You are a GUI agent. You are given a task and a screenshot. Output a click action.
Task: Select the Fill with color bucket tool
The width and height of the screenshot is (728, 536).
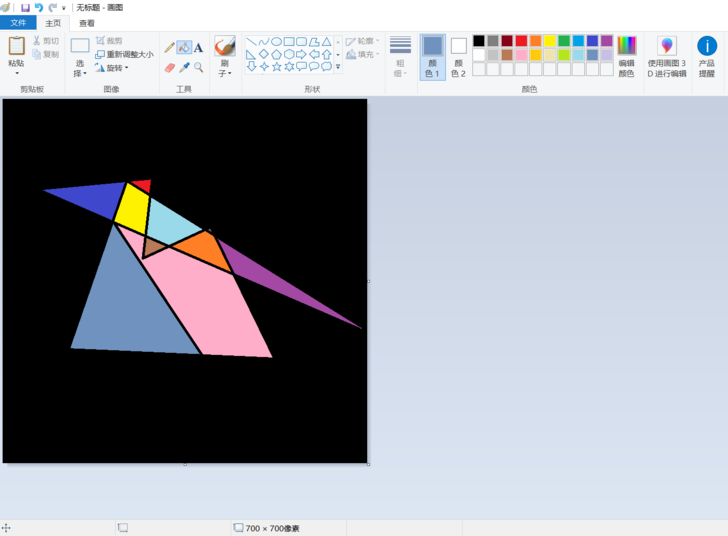coord(184,47)
